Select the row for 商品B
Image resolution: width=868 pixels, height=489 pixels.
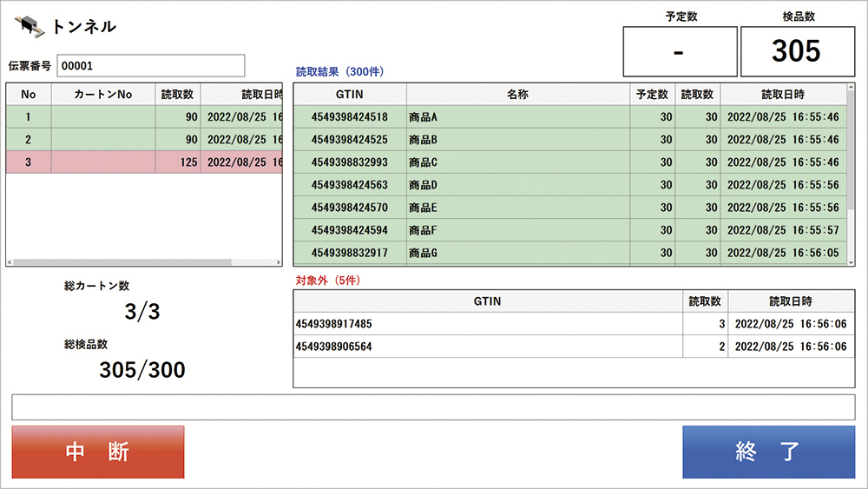pos(570,140)
